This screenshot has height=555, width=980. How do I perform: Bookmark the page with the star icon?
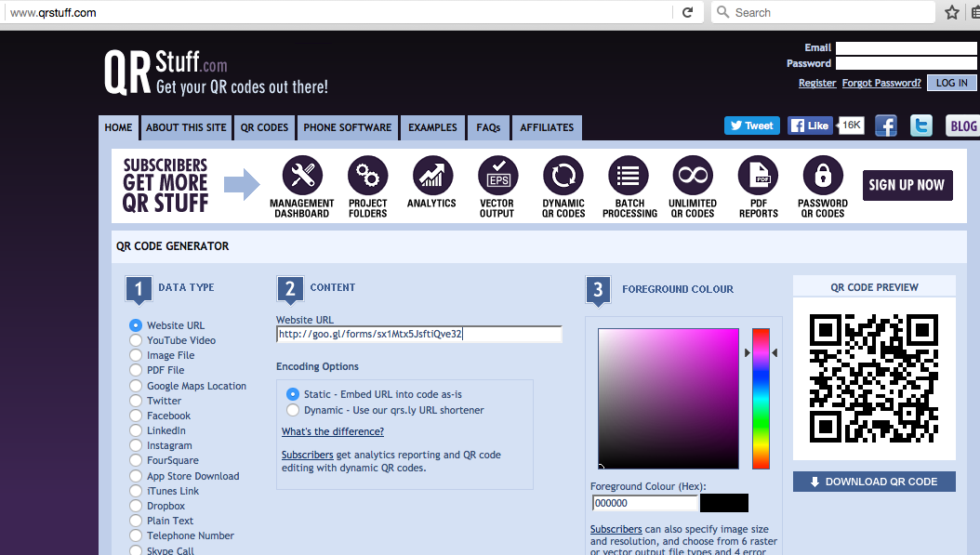(952, 12)
